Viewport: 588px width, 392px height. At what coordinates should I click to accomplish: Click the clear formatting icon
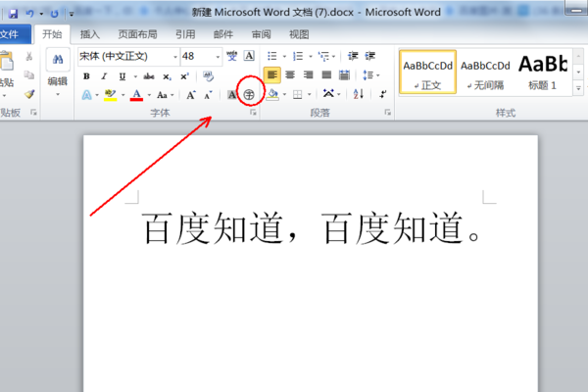pyautogui.click(x=208, y=76)
